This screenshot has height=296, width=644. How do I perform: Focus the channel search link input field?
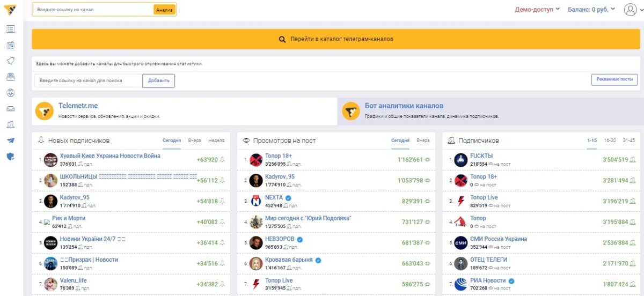(x=89, y=81)
